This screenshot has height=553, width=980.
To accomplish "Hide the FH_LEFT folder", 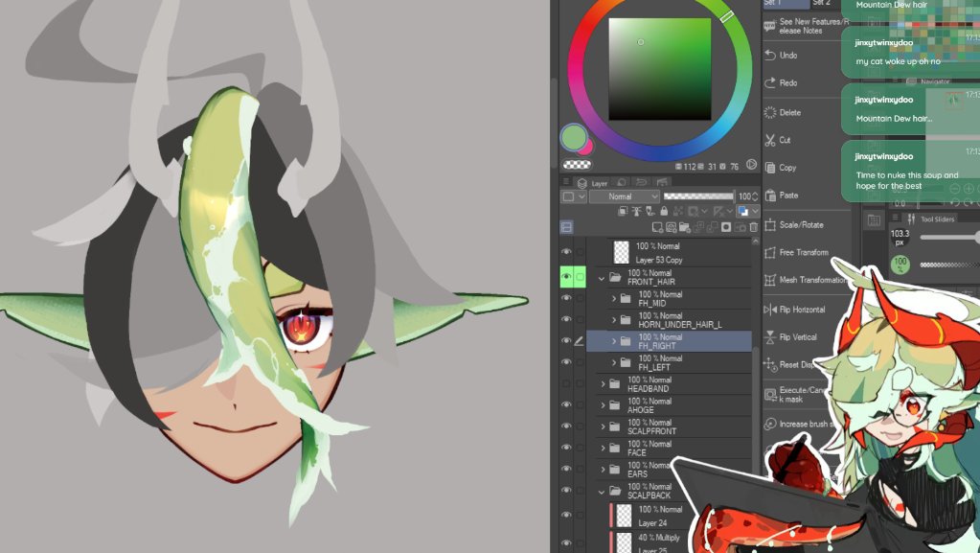I will (566, 362).
